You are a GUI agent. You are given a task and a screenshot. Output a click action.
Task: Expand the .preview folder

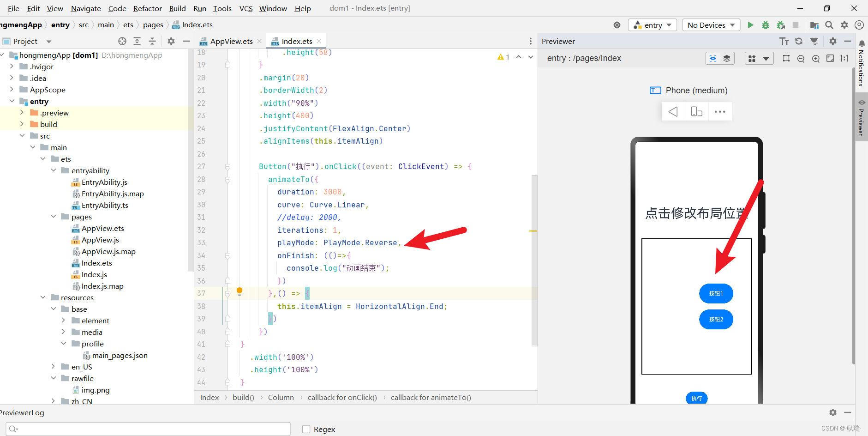(22, 113)
